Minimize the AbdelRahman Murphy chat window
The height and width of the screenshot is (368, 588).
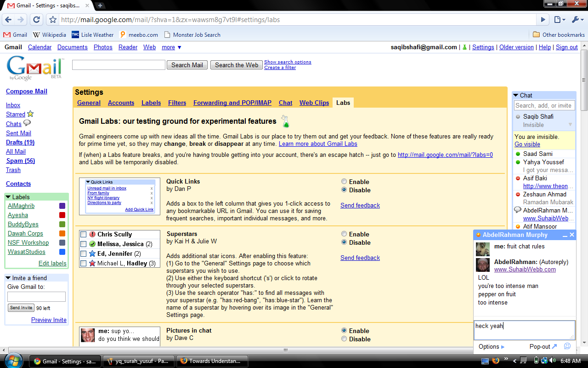tap(565, 235)
